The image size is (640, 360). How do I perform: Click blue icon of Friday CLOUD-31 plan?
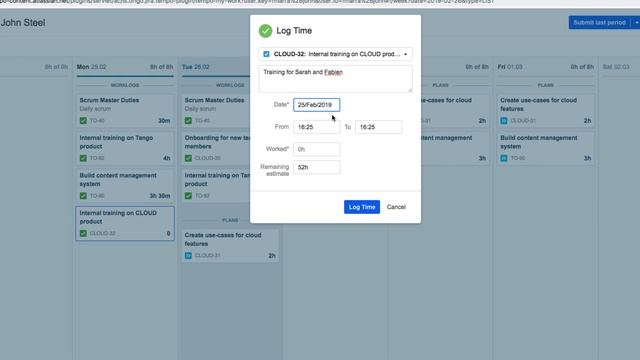504,121
